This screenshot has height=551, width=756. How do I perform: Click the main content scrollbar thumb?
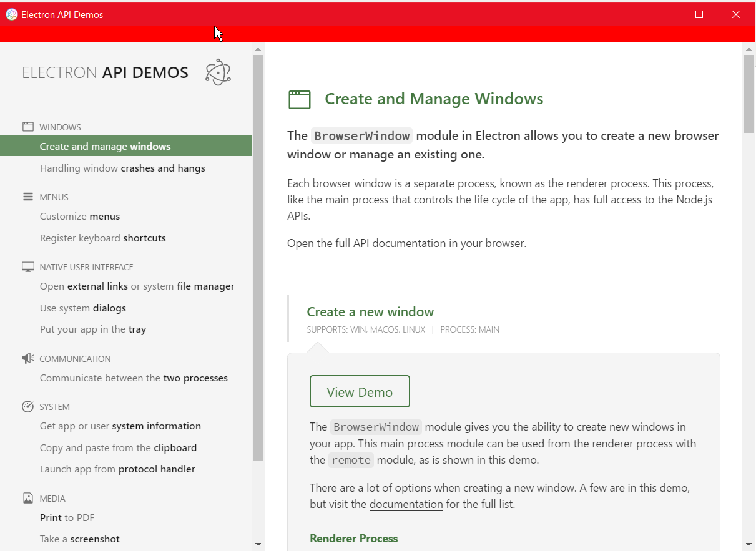coord(749,94)
